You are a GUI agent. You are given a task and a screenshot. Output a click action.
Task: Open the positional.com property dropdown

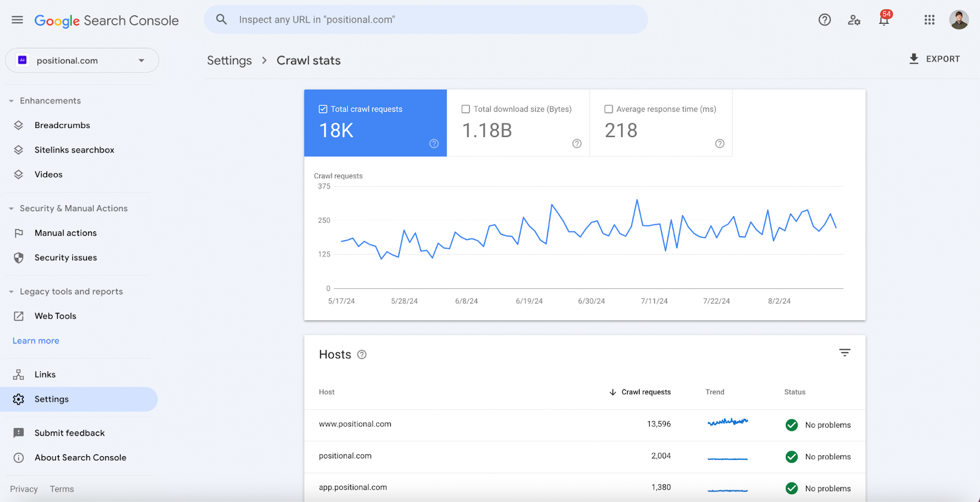[82, 60]
